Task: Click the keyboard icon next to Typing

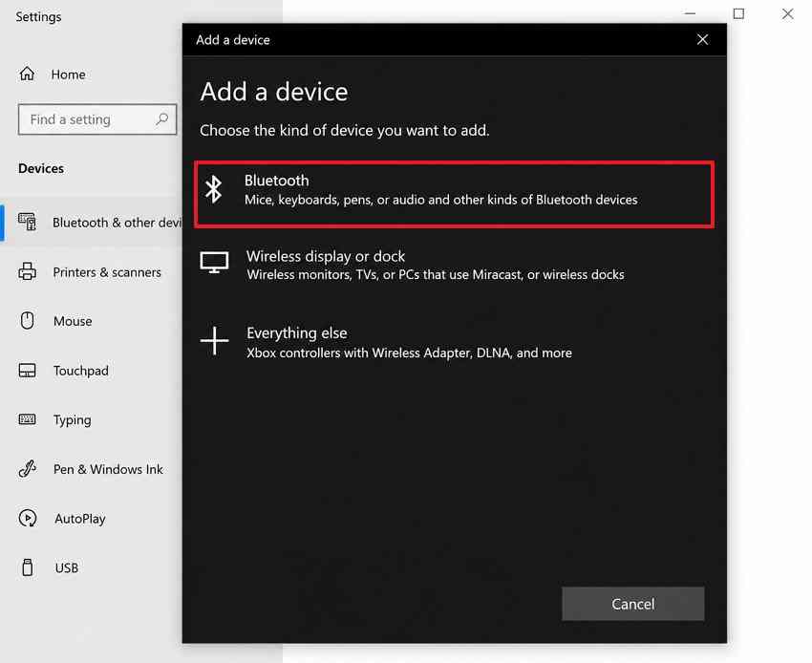Action: [x=28, y=419]
